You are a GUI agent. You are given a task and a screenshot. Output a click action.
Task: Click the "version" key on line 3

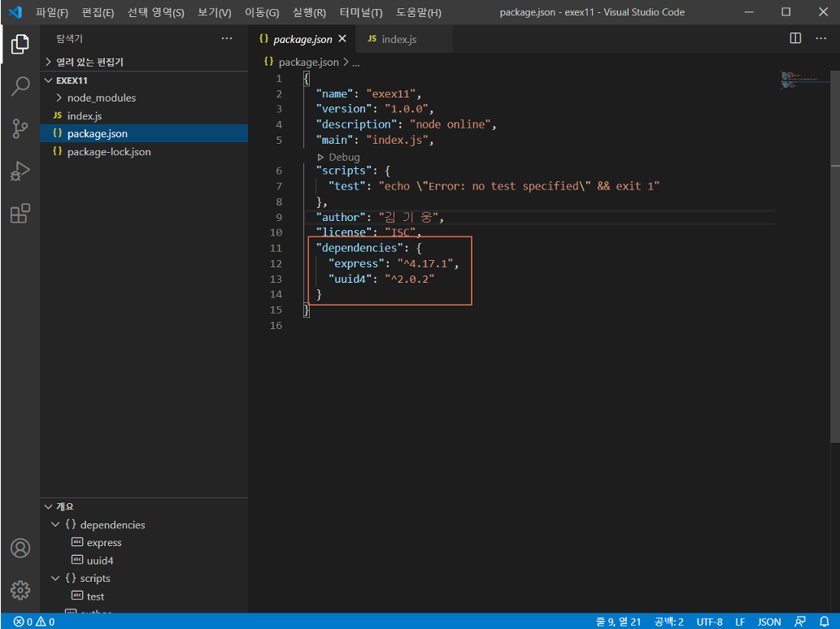(343, 109)
